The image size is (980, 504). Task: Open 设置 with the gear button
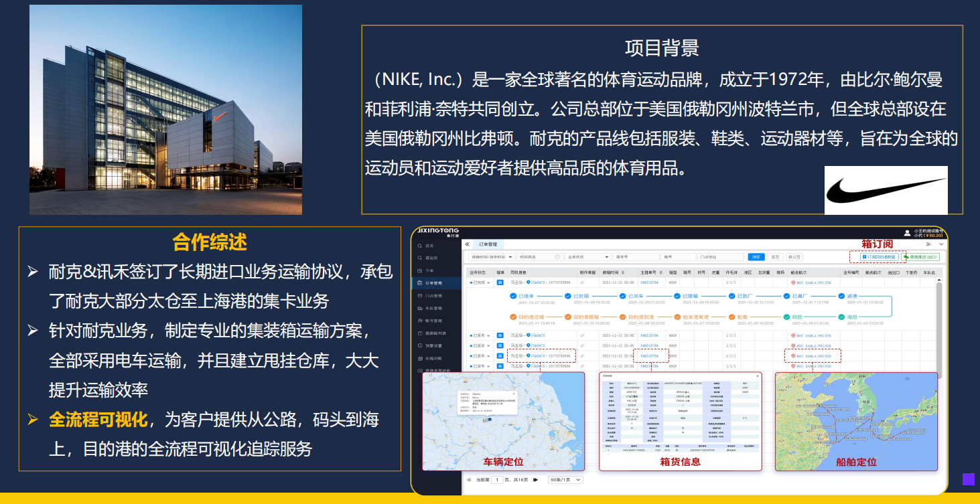tap(794, 257)
